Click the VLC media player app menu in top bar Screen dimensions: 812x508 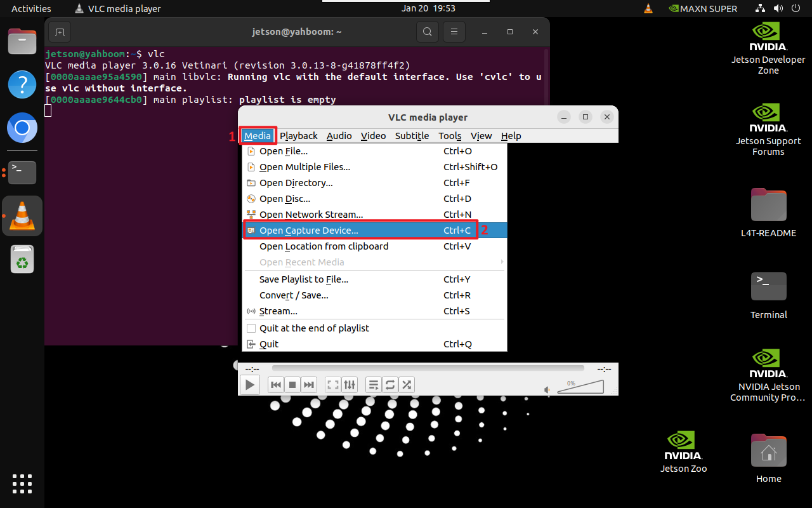tap(117, 8)
